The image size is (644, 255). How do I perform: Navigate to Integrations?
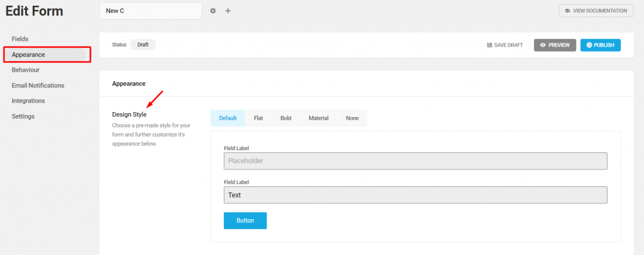click(x=28, y=101)
